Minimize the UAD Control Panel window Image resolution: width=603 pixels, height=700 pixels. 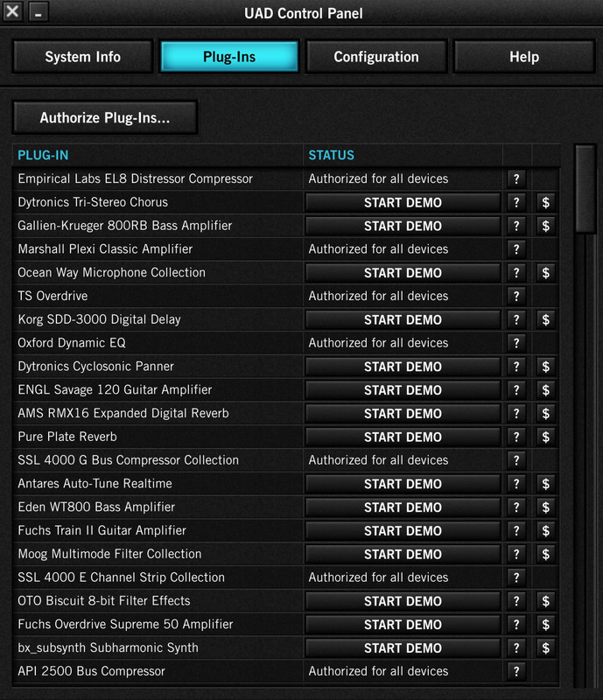[x=39, y=11]
